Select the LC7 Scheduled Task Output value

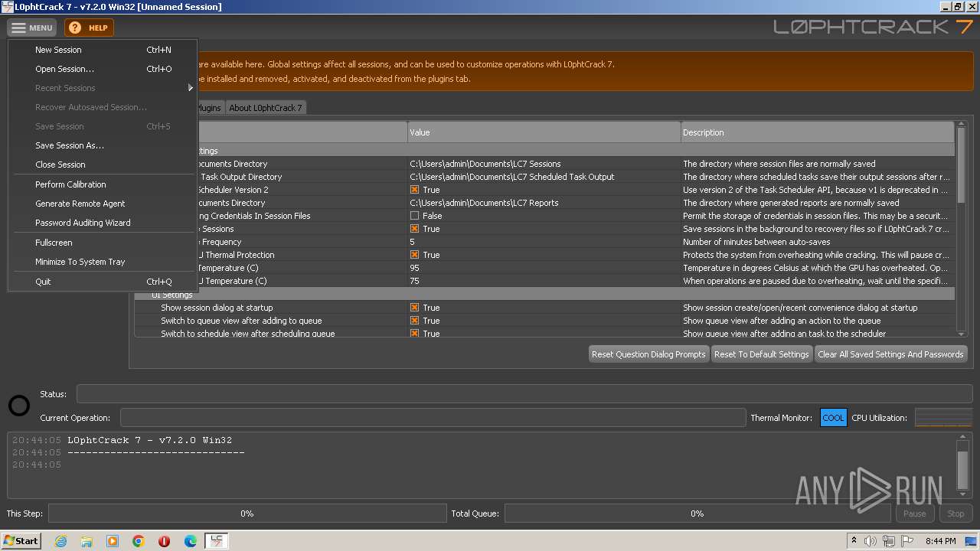tap(512, 177)
